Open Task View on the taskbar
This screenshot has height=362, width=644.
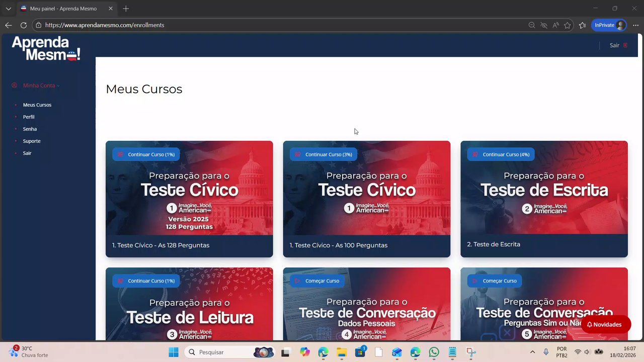pos(285,352)
